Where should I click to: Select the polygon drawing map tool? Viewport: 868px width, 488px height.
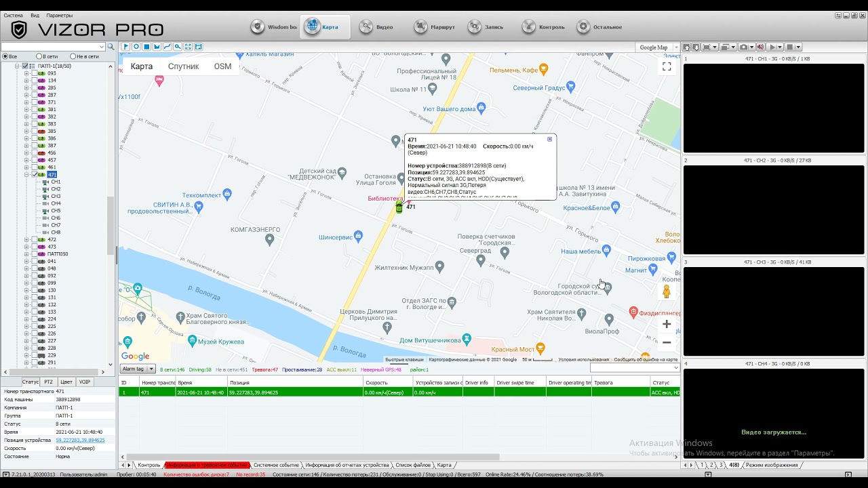coord(157,47)
